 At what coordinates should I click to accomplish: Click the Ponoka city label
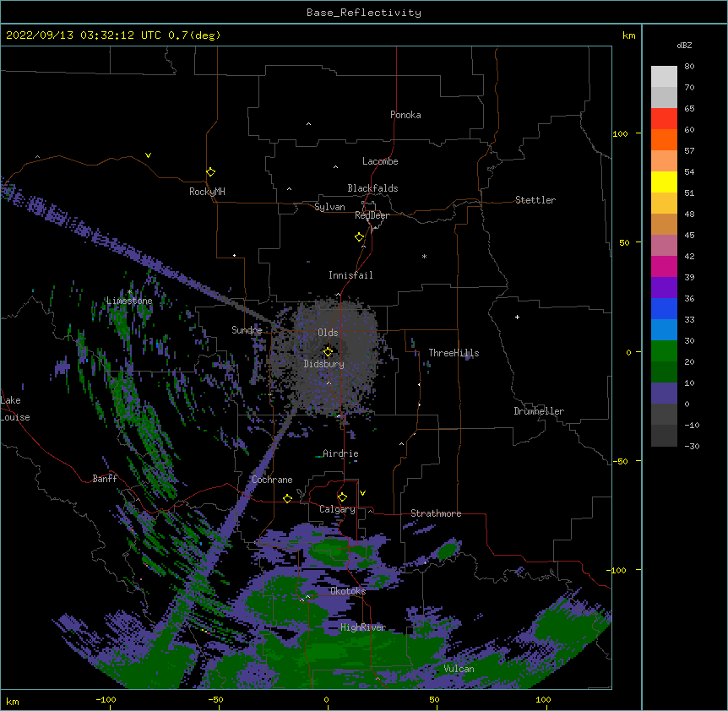(x=405, y=115)
